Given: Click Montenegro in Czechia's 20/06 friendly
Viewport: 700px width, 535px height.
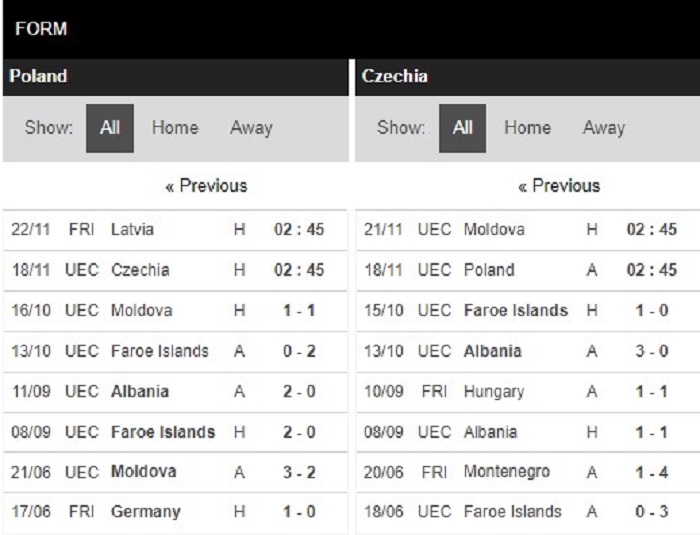Looking at the screenshot, I should 507,472.
